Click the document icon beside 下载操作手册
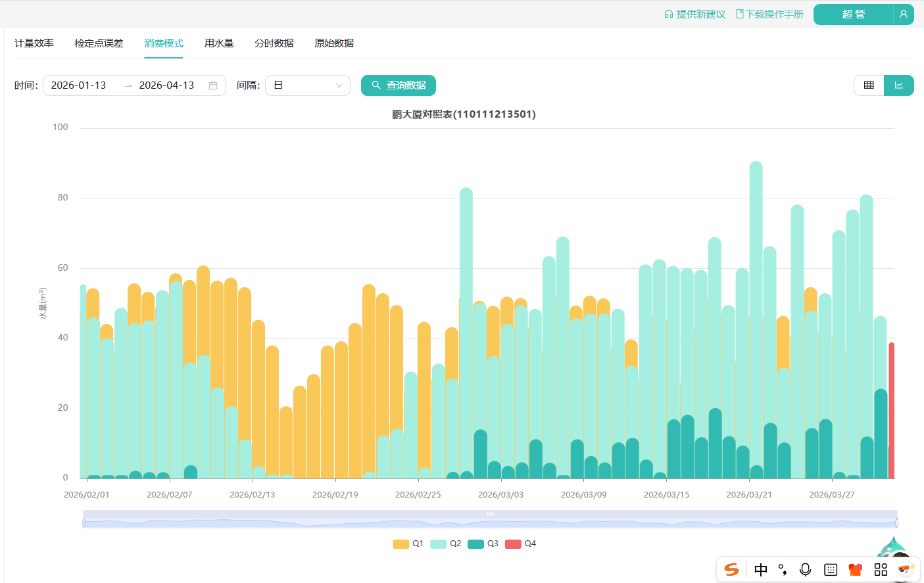 740,14
